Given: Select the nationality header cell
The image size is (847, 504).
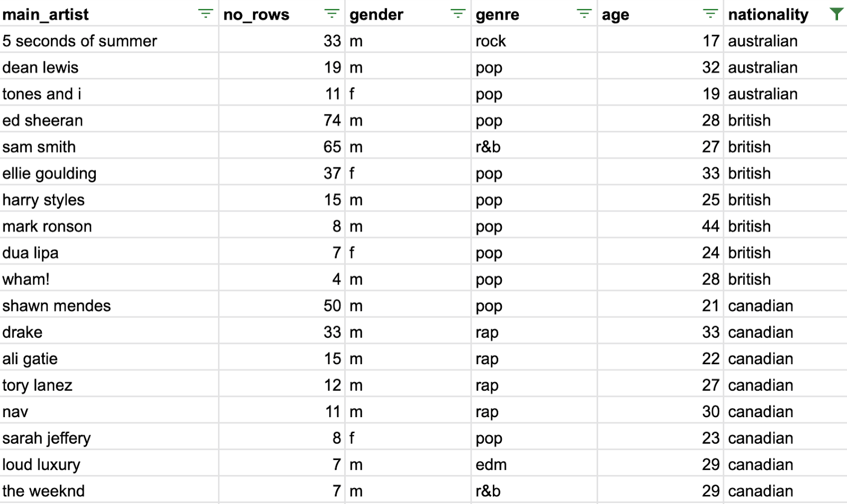Looking at the screenshot, I should point(786,13).
